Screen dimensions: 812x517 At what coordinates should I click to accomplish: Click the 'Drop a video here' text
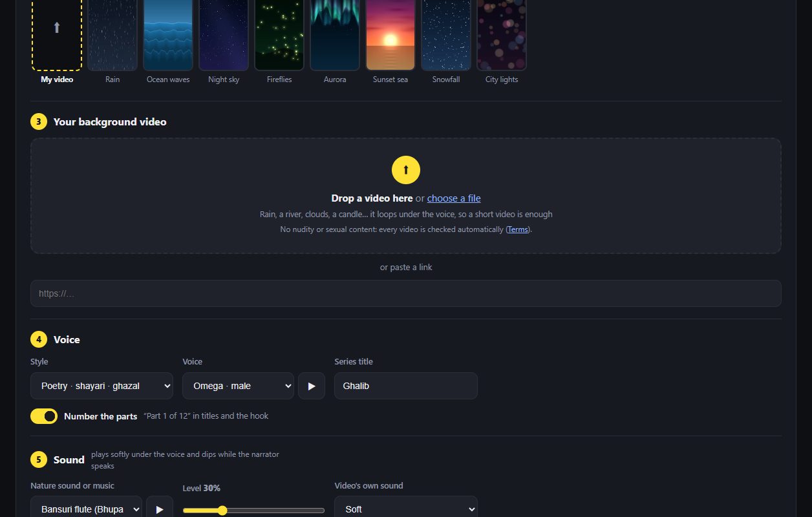[x=372, y=198]
